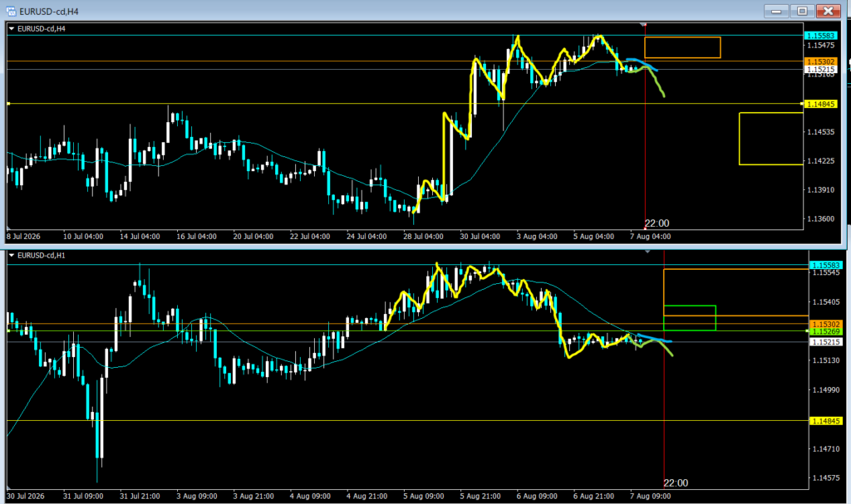Click the 22:00 label on H1 chart

pyautogui.click(x=676, y=483)
